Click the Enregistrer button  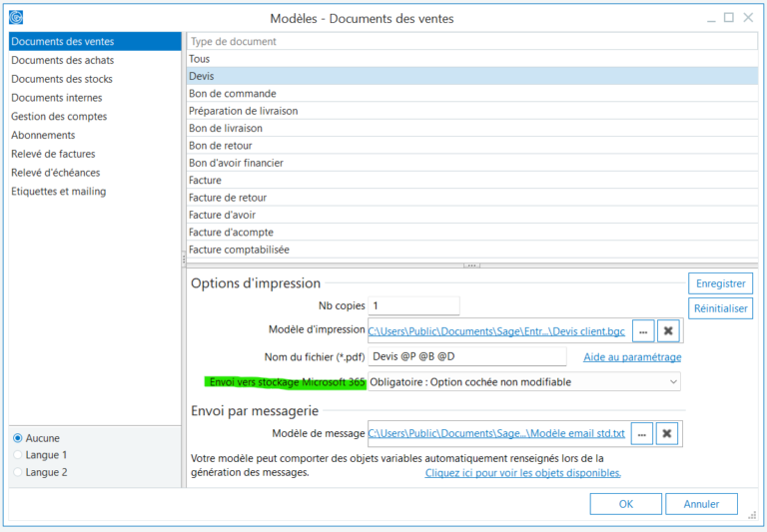pos(720,283)
